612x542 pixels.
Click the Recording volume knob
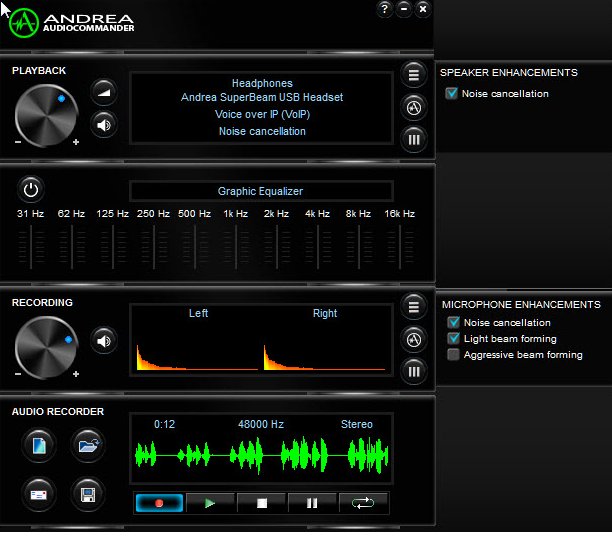coord(46,347)
